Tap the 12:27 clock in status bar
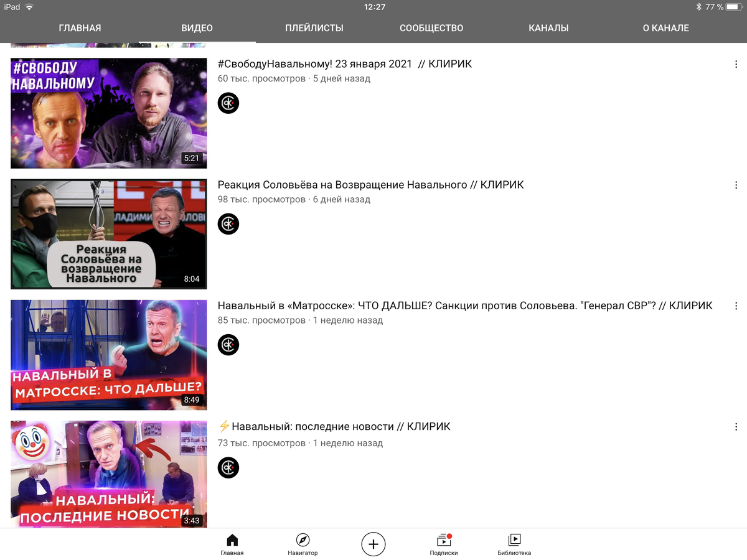This screenshot has width=747, height=560. pos(374,7)
